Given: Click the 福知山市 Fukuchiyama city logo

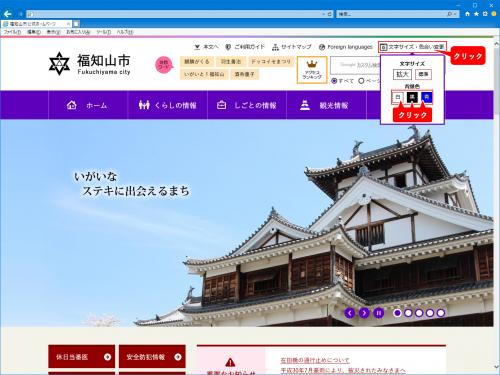Looking at the screenshot, I should coord(90,64).
